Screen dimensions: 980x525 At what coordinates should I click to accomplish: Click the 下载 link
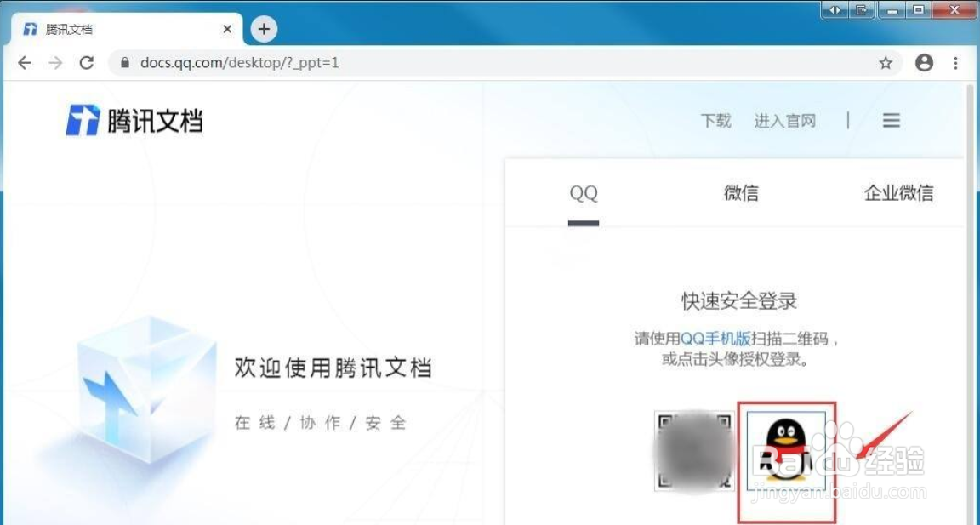pyautogui.click(x=715, y=121)
